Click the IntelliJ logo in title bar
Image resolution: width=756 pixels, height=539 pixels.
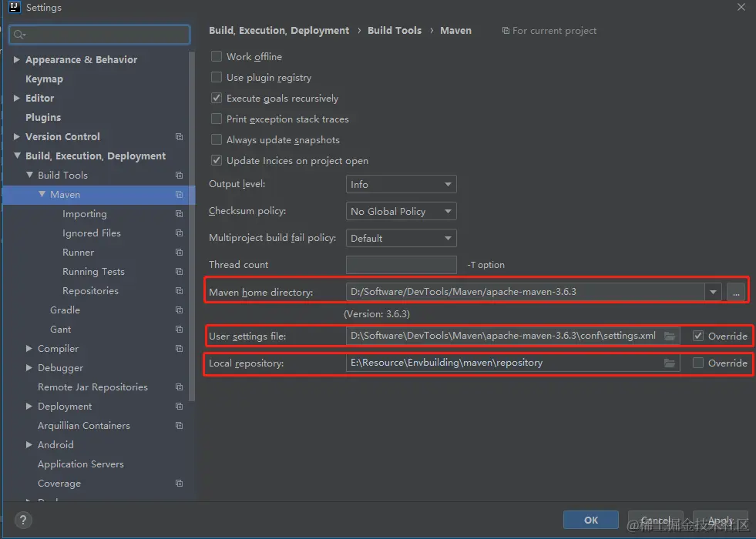(15, 7)
